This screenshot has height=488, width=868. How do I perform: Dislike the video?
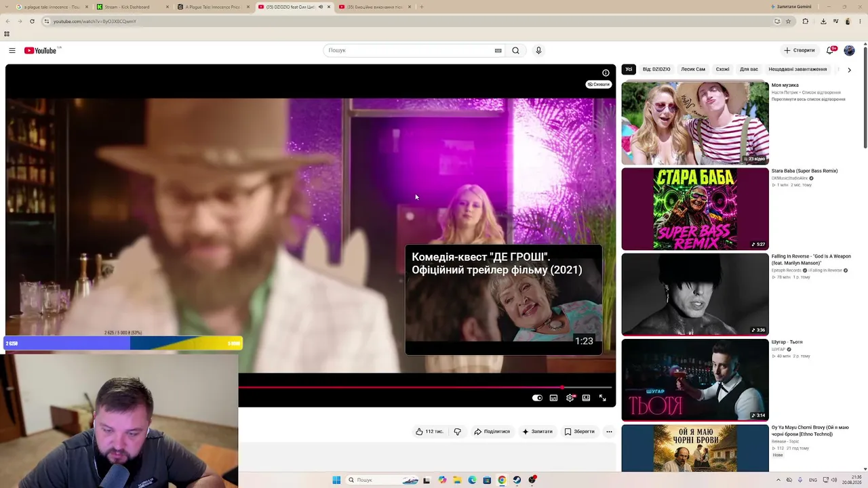[x=457, y=432]
